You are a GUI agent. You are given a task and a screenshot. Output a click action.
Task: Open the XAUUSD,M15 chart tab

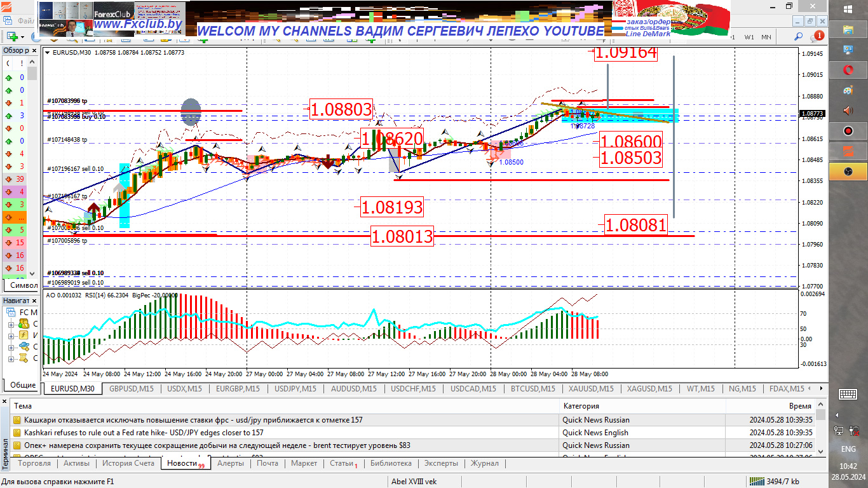click(591, 389)
